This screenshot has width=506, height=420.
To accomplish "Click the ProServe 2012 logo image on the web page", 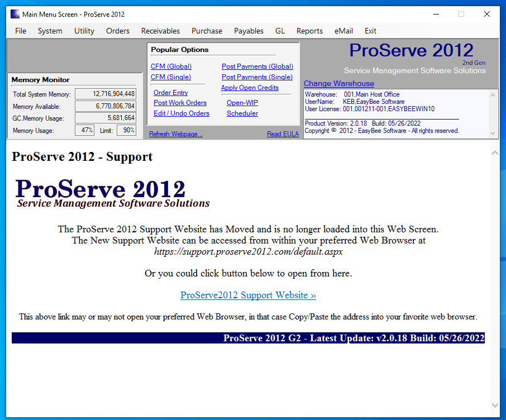I will (x=113, y=193).
